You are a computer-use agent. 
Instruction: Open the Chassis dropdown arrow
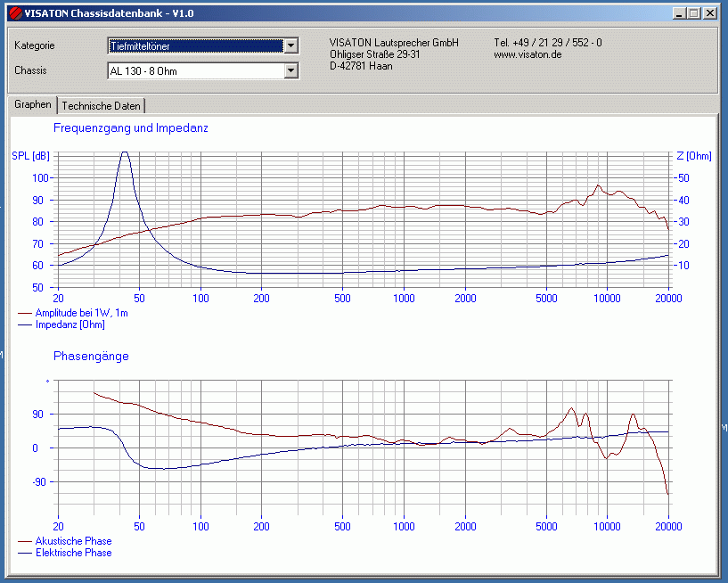tap(291, 70)
